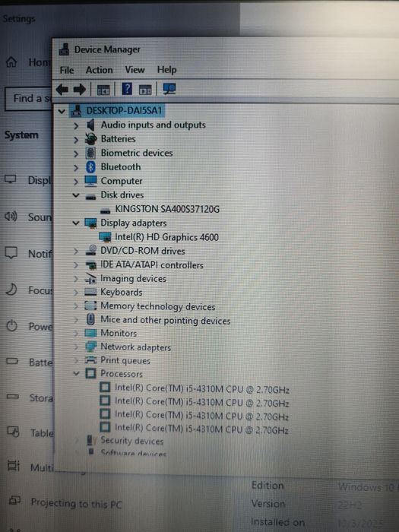Click the Notifications icon in Settings sidebar

(x=11, y=253)
